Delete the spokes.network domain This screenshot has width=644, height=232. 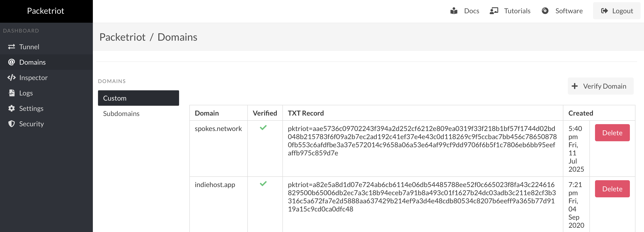coord(612,133)
